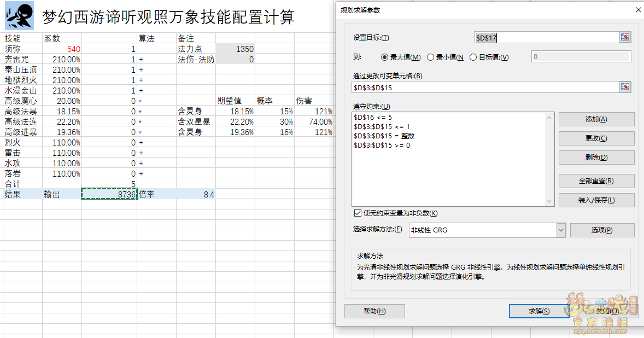The width and height of the screenshot is (644, 338).
Task: Click the 全部重置(R) button
Action: (x=596, y=180)
